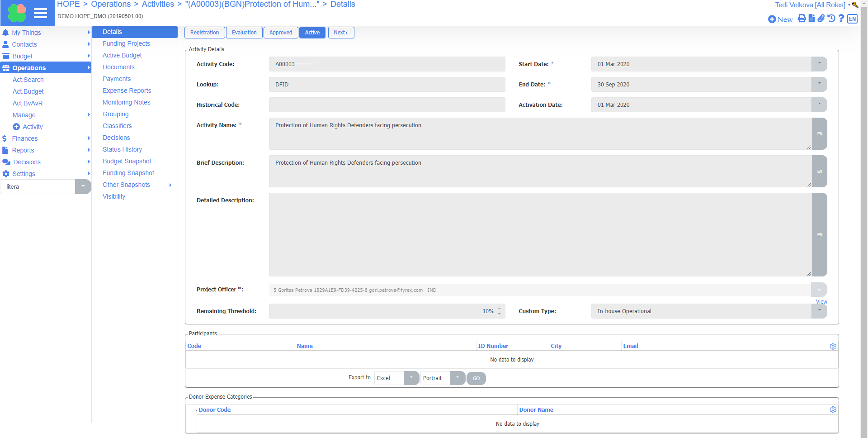868x438 pixels.
Task: Open Participants grid settings gear
Action: point(833,346)
